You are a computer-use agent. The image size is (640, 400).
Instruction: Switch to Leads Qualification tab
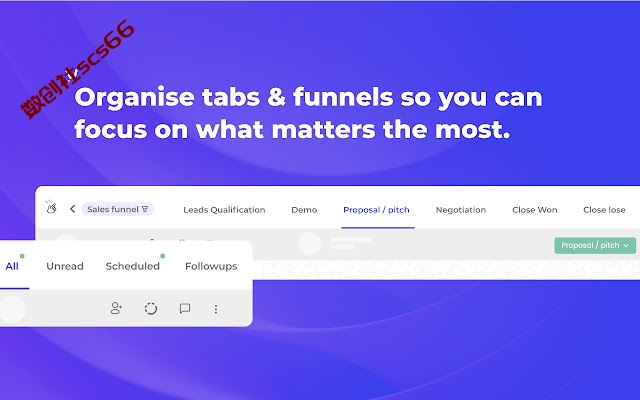(224, 210)
